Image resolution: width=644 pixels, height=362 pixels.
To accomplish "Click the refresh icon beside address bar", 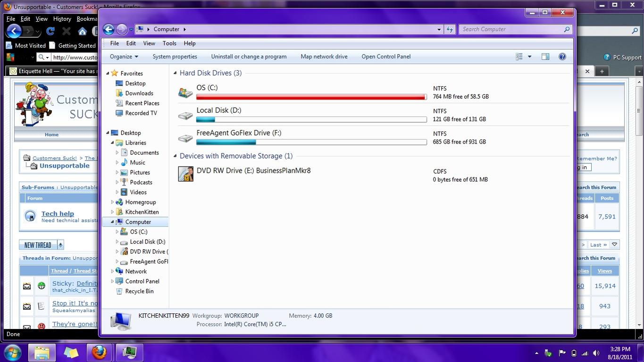I will 450,29.
